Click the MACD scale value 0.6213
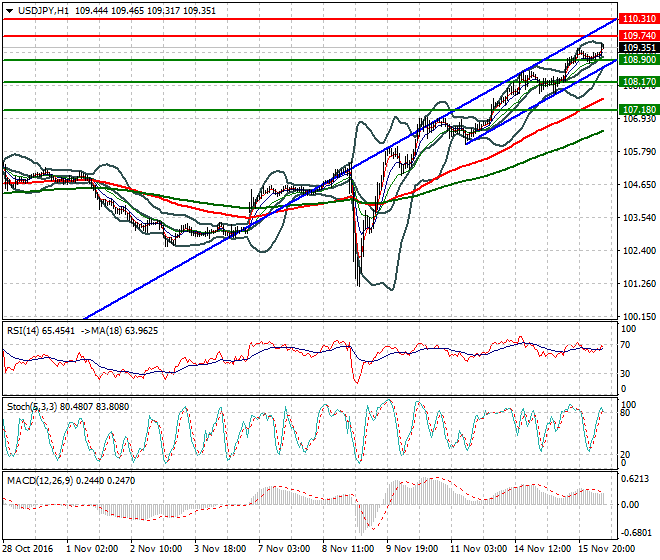660x560 pixels. click(635, 479)
